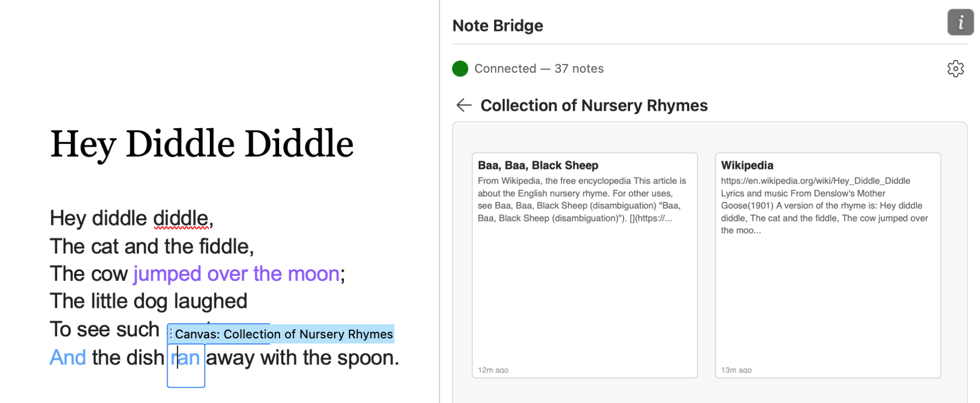Collapse the Collection of Nursery Rhymes view
Screen dimensions: 980x403
pyautogui.click(x=464, y=105)
